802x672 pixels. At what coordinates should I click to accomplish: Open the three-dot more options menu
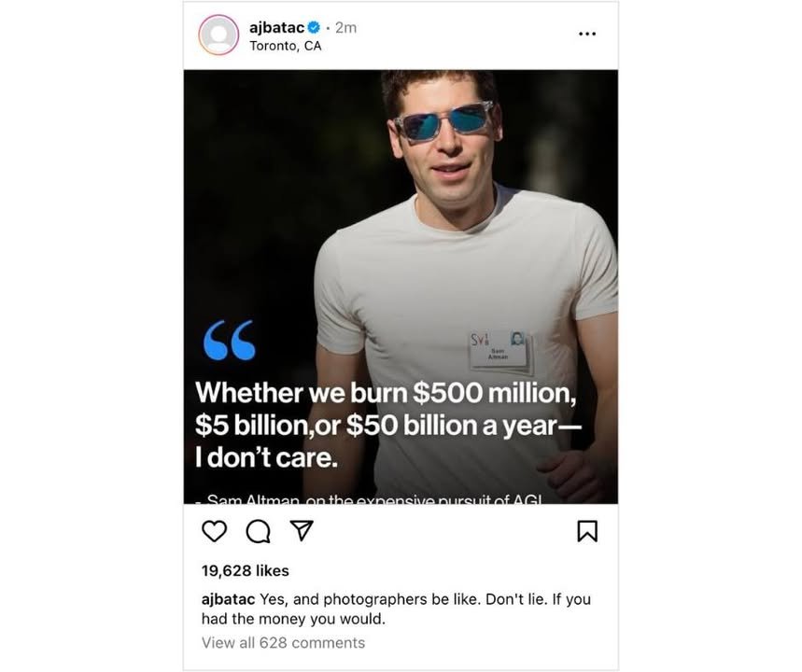tap(587, 34)
